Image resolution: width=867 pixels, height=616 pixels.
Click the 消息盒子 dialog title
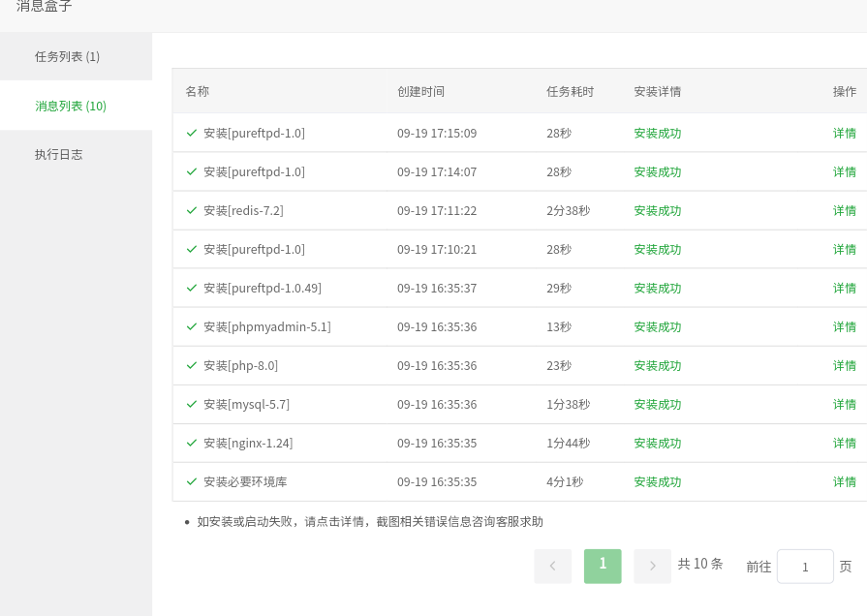45,6
